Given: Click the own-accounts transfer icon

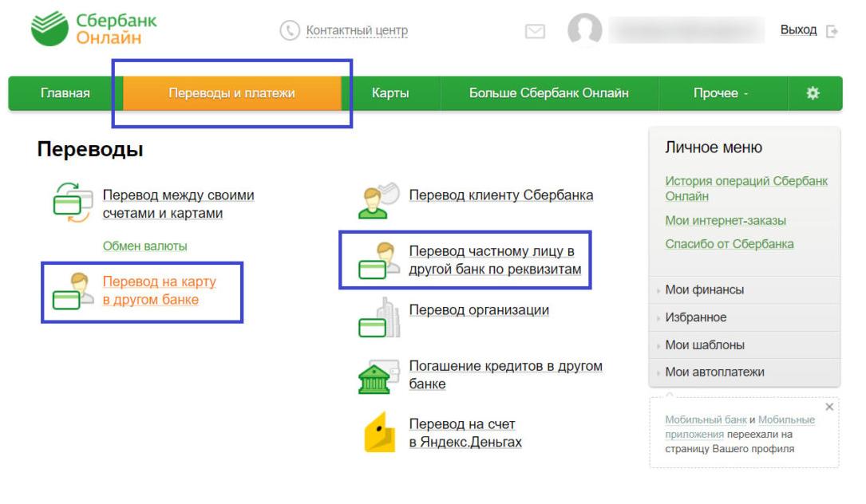Looking at the screenshot, I should pyautogui.click(x=73, y=203).
